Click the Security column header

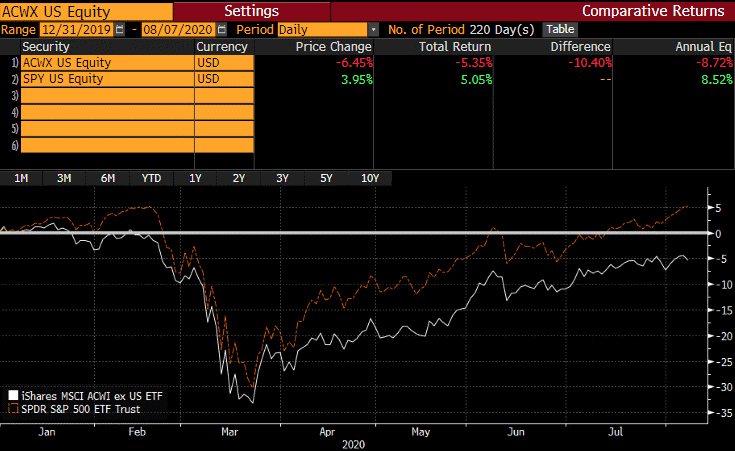[46, 47]
